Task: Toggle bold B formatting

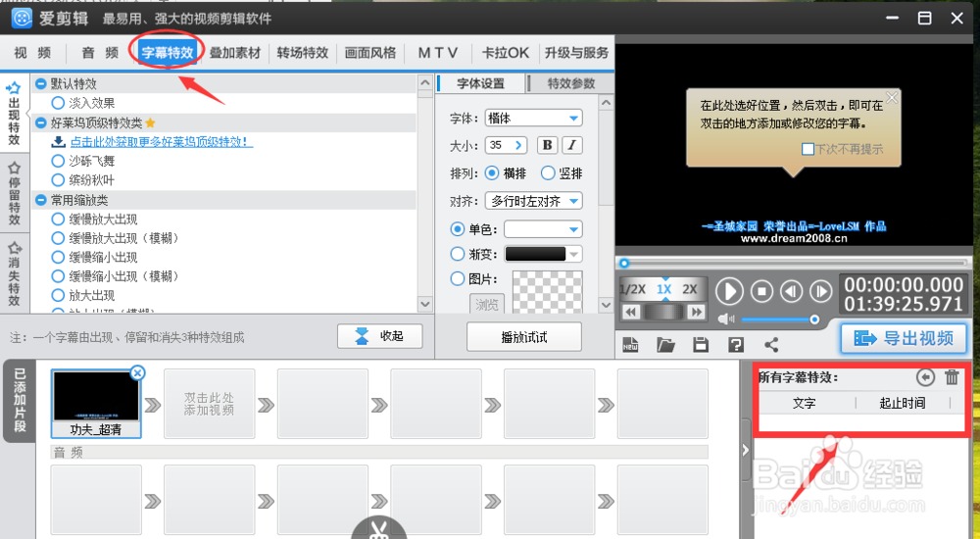Action: pos(547,145)
